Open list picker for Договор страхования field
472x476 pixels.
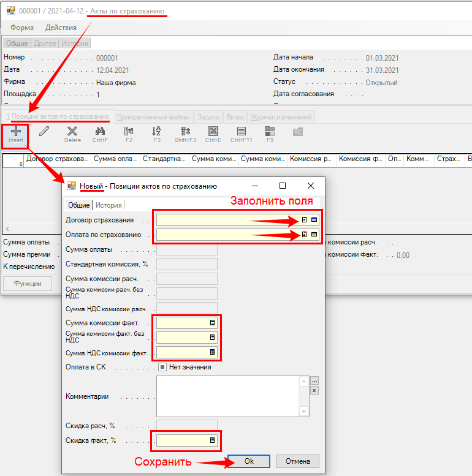coord(305,220)
